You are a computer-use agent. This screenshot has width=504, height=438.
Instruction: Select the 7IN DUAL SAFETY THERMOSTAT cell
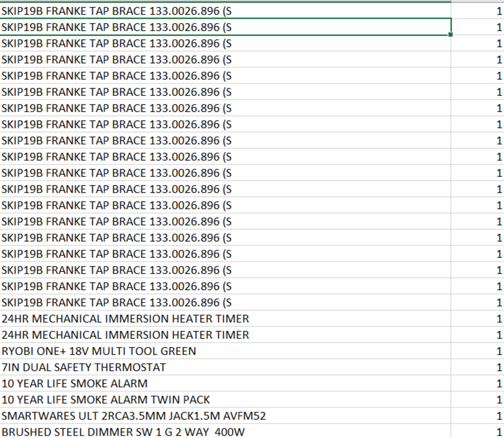(x=225, y=367)
